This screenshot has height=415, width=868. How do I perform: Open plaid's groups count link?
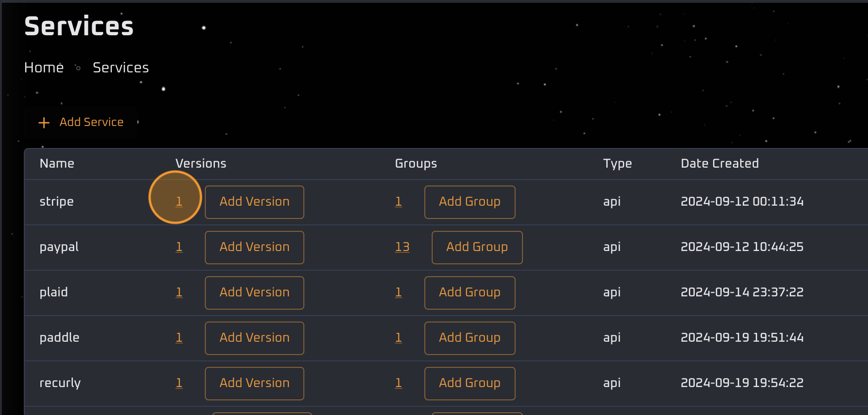(399, 292)
